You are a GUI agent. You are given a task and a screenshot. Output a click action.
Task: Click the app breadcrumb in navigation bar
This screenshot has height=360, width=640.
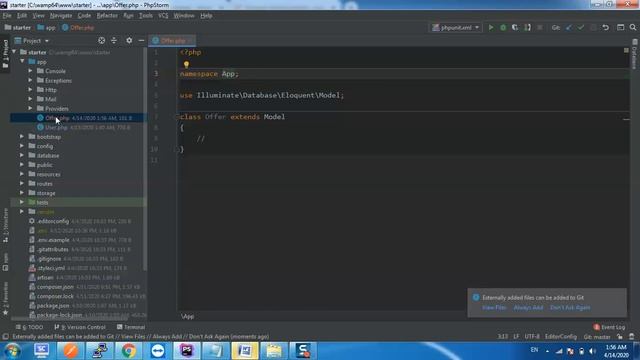click(x=46, y=28)
